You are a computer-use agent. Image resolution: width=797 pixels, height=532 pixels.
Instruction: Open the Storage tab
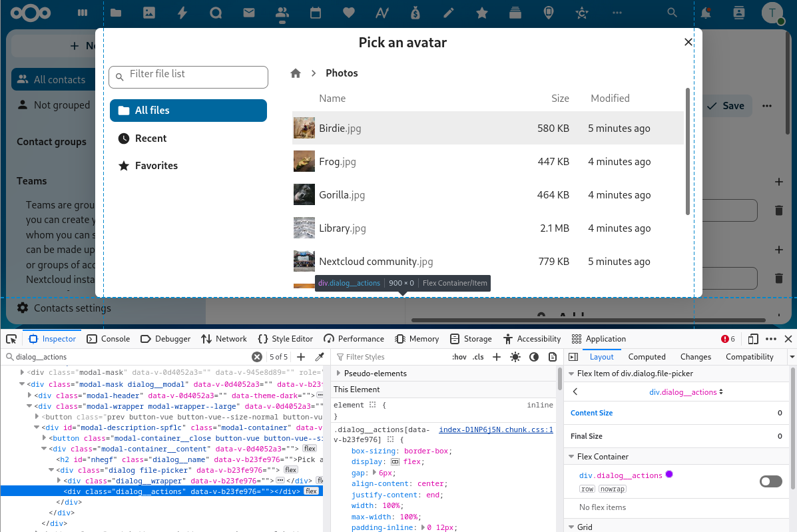pyautogui.click(x=471, y=339)
